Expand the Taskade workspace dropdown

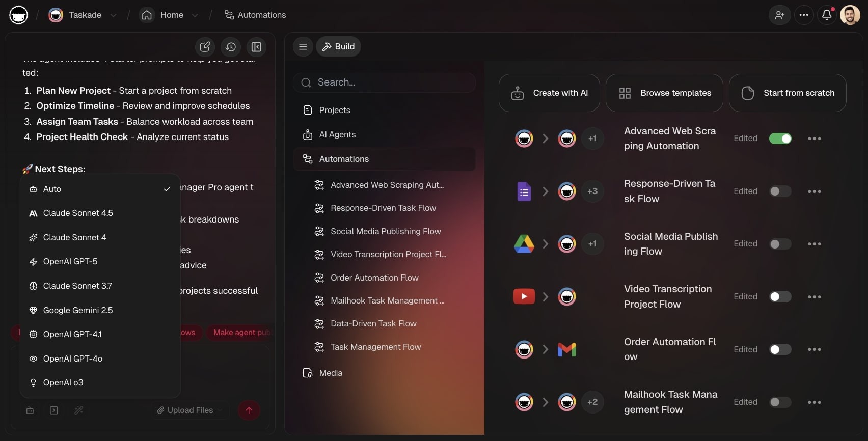(x=114, y=15)
